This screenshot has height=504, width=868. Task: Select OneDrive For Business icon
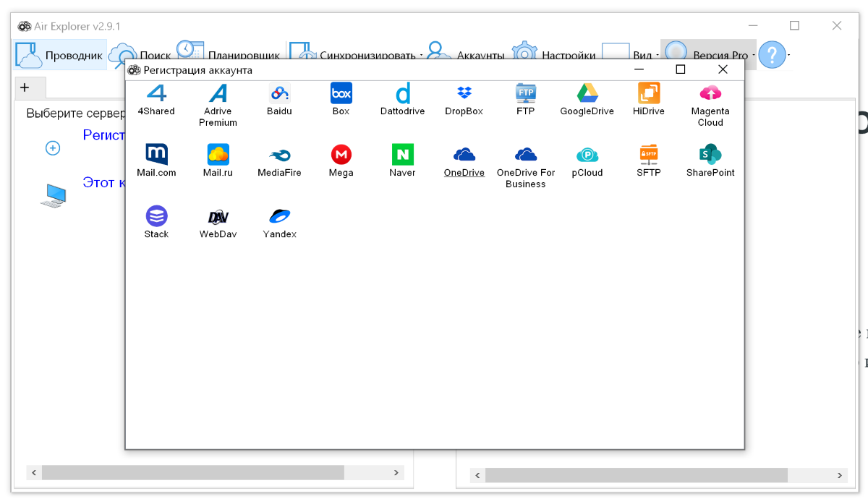click(526, 155)
